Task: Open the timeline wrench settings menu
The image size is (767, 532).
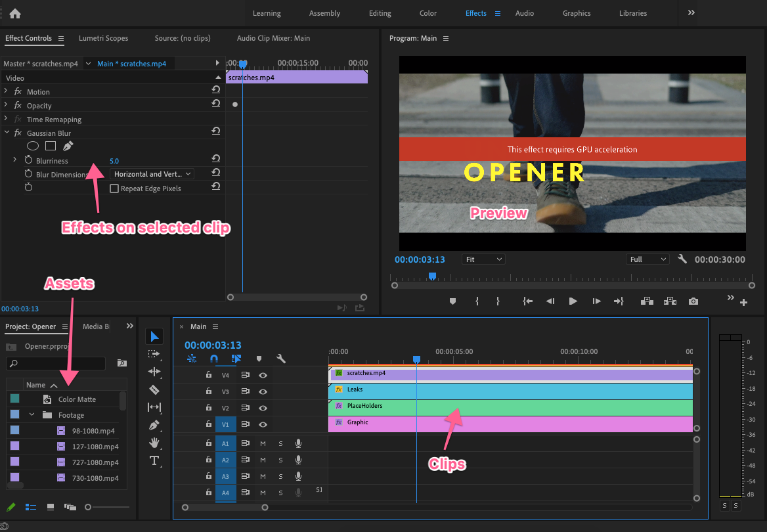Action: [280, 359]
